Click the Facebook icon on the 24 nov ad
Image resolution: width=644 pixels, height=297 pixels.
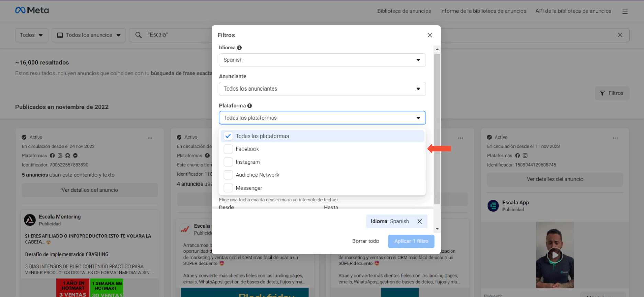(52, 155)
